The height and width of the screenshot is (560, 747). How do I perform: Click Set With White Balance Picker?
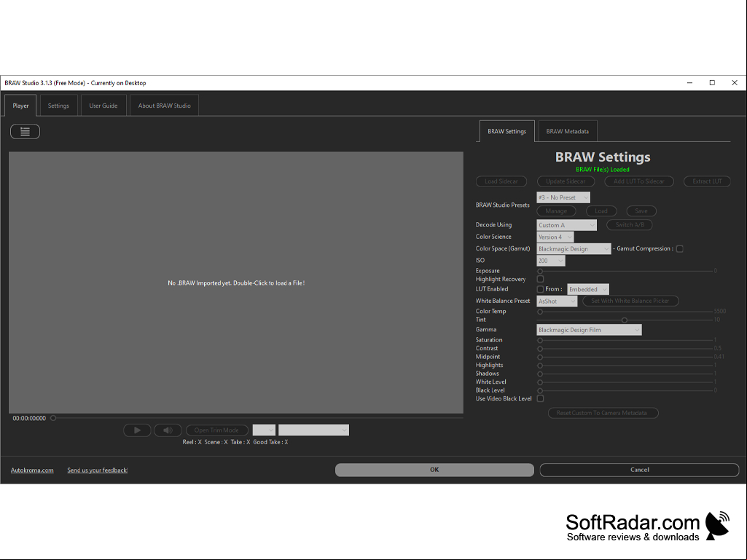click(630, 301)
